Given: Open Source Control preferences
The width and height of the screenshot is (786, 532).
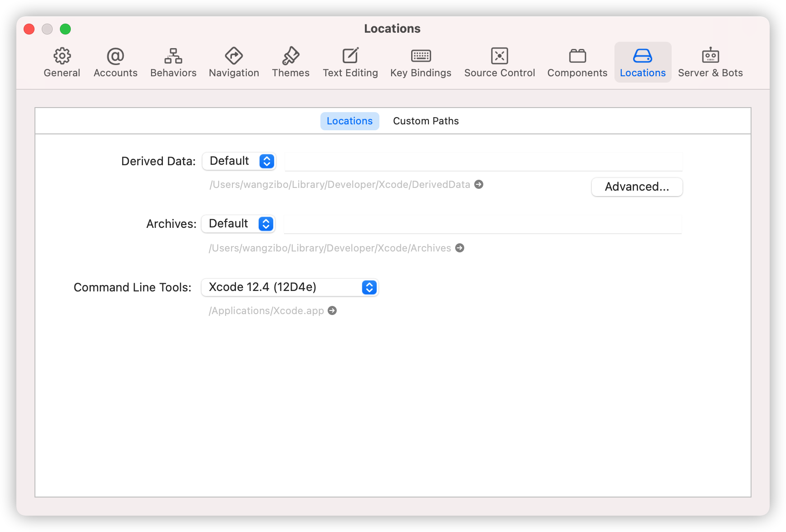Looking at the screenshot, I should [499, 63].
